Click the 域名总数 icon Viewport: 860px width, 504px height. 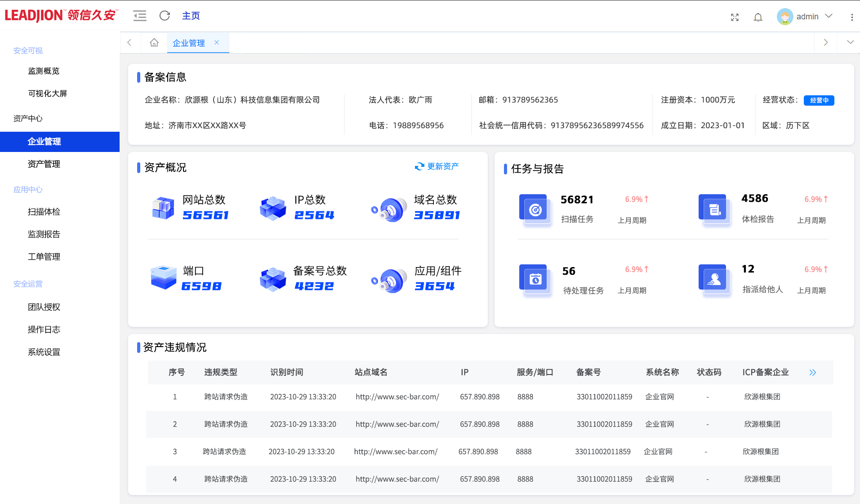389,210
